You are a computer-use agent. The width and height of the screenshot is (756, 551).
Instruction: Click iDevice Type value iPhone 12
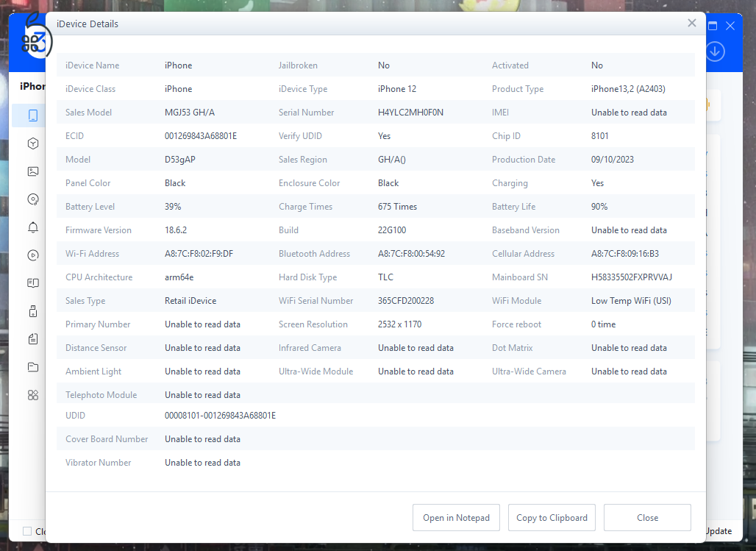[x=397, y=89]
